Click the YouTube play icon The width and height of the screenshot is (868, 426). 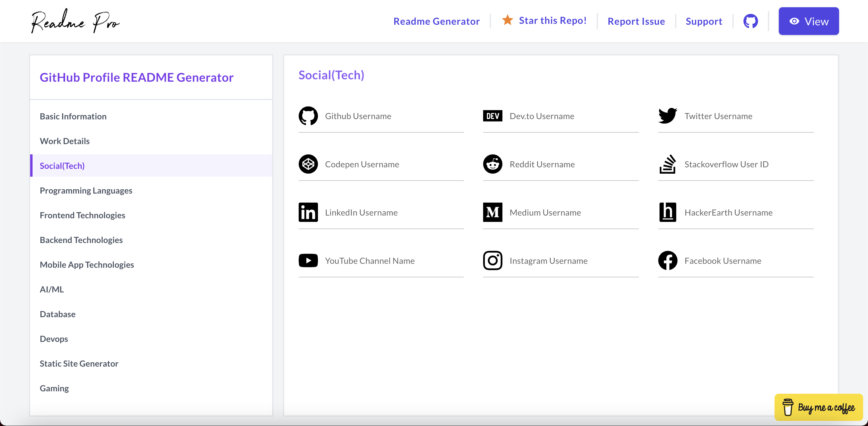tap(308, 260)
